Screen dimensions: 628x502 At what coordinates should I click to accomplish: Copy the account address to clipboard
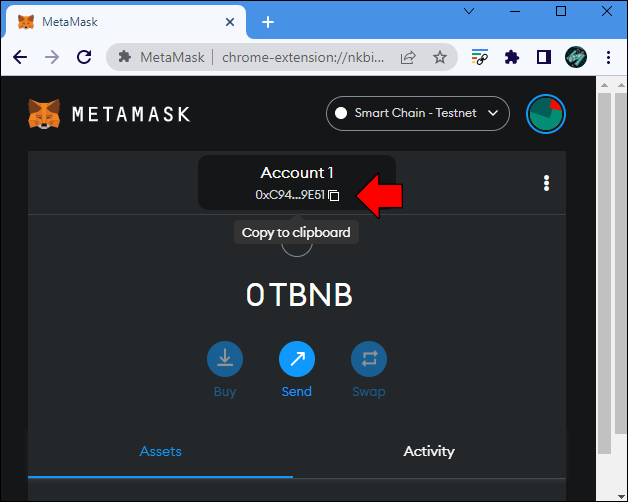(x=334, y=195)
